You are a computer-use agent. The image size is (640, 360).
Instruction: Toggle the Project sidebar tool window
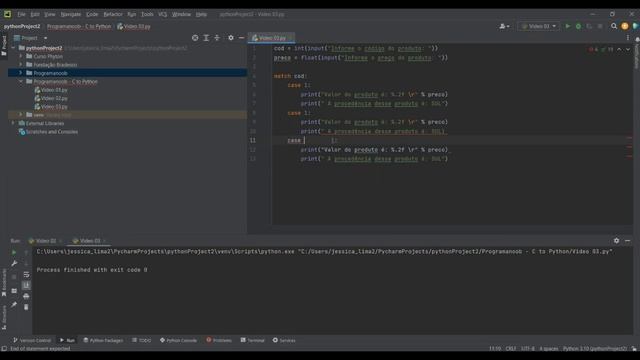point(4,46)
